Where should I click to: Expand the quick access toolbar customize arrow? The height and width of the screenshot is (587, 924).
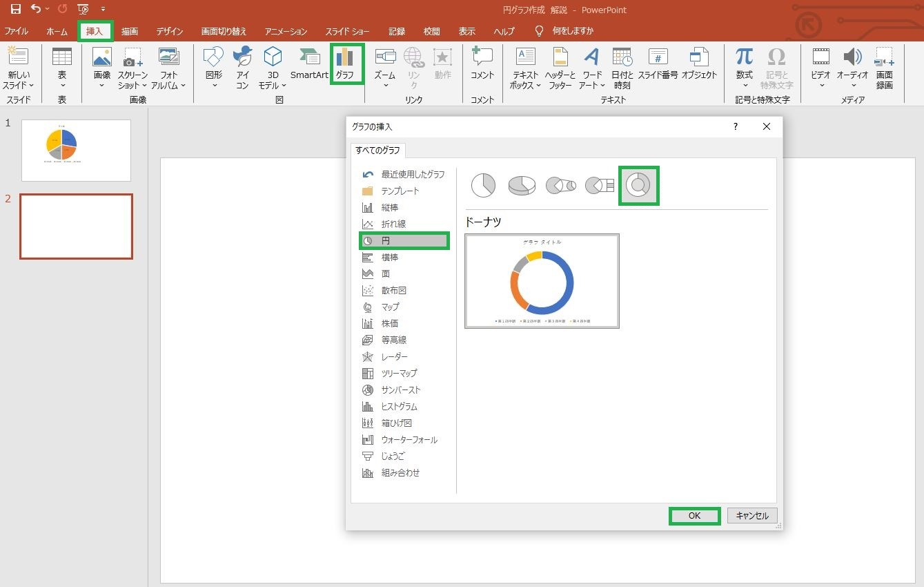coord(104,9)
